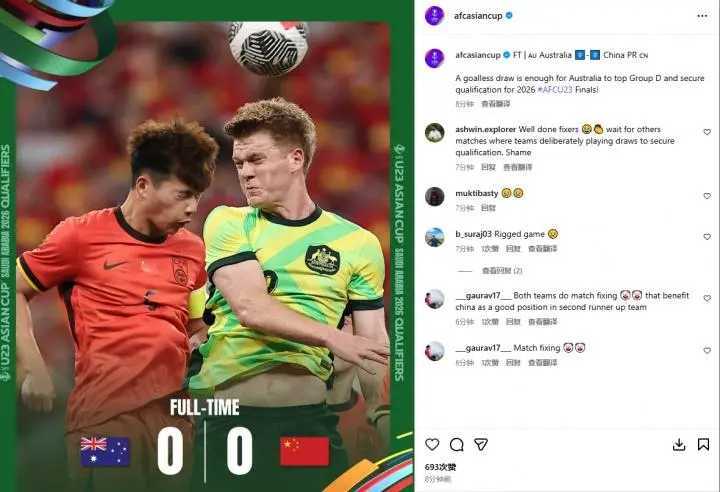View translation of the post caption
This screenshot has width=720, height=492.
coord(495,104)
